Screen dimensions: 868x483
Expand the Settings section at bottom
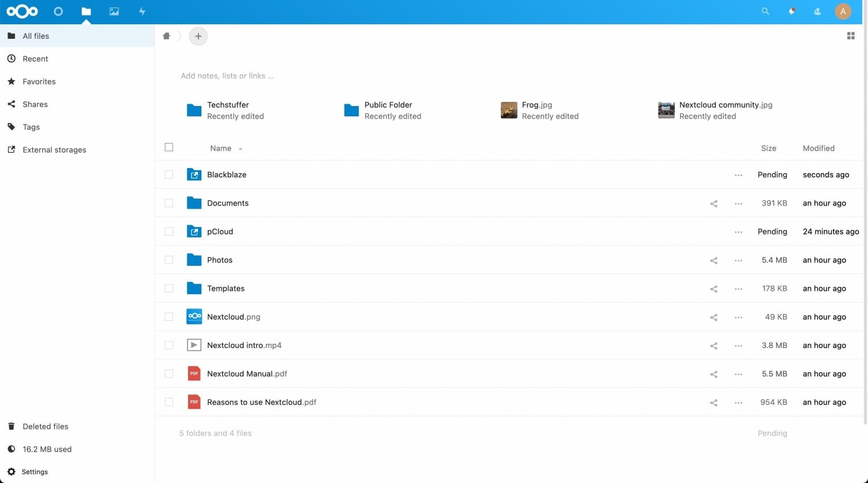[78, 471]
